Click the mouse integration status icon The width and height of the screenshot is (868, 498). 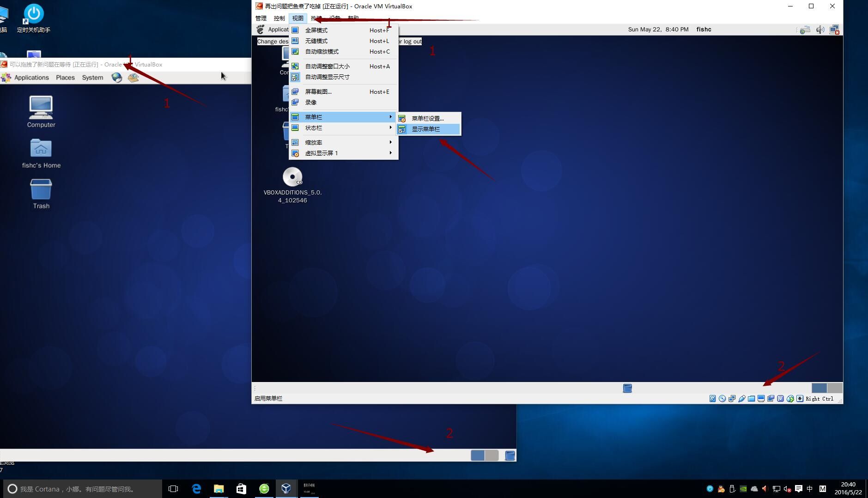(790, 399)
